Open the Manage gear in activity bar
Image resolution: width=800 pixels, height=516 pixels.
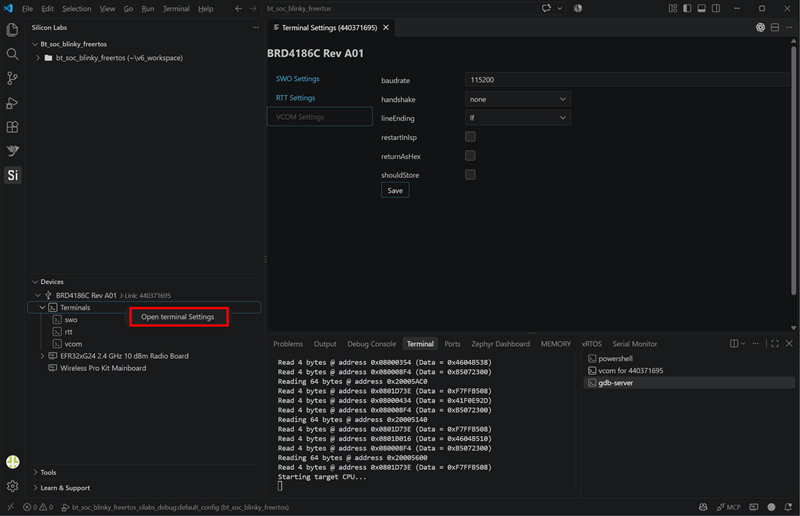(x=12, y=486)
